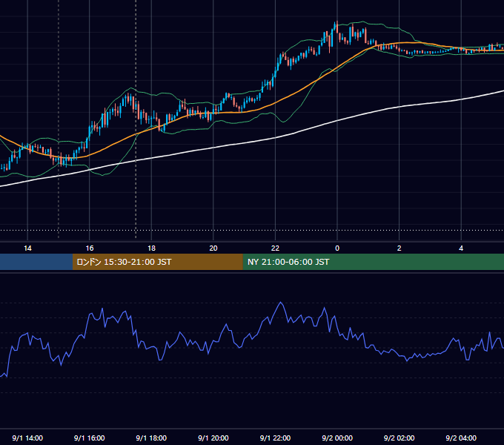Screen dimensions: 504x445
Task: Click the 18 hour label on chart axis
Action: [x=151, y=248]
